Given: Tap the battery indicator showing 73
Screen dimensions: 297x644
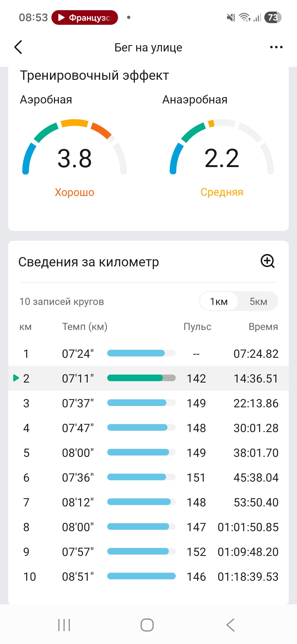Looking at the screenshot, I should tap(273, 18).
